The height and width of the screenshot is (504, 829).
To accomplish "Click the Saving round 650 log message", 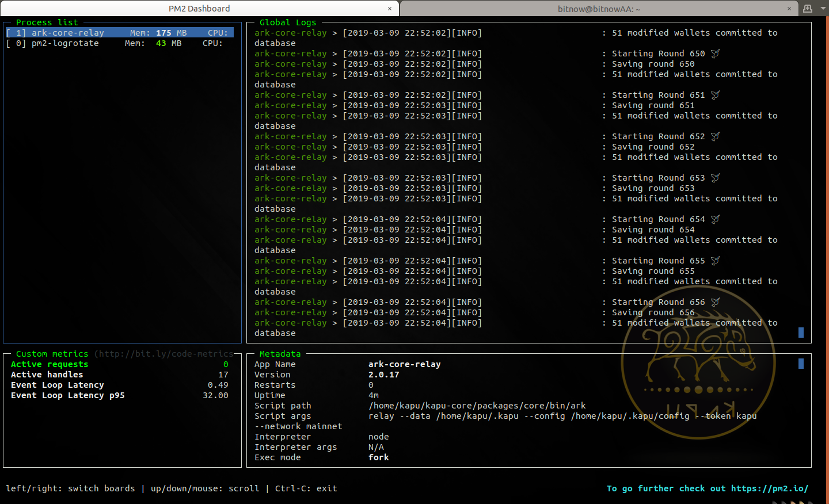I will point(653,64).
